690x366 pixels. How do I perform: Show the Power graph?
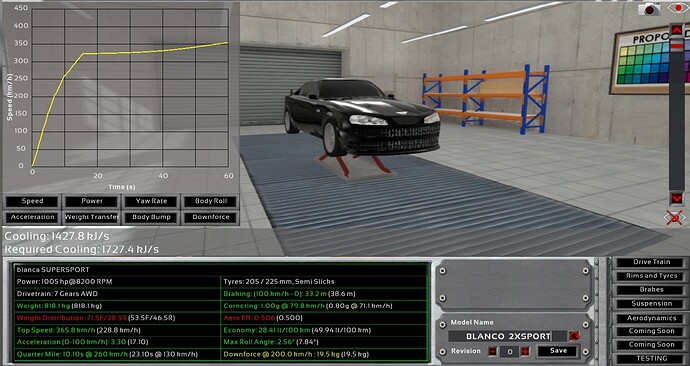click(92, 201)
